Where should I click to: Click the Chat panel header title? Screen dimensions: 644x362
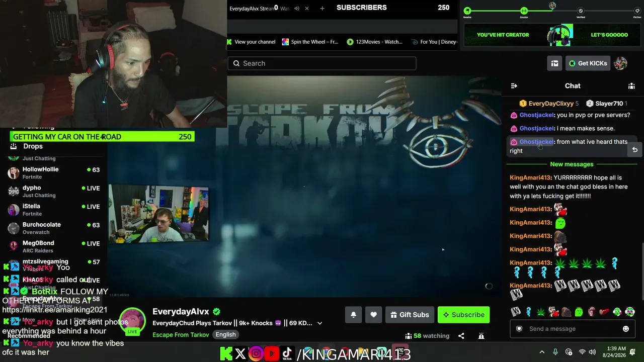click(x=573, y=86)
